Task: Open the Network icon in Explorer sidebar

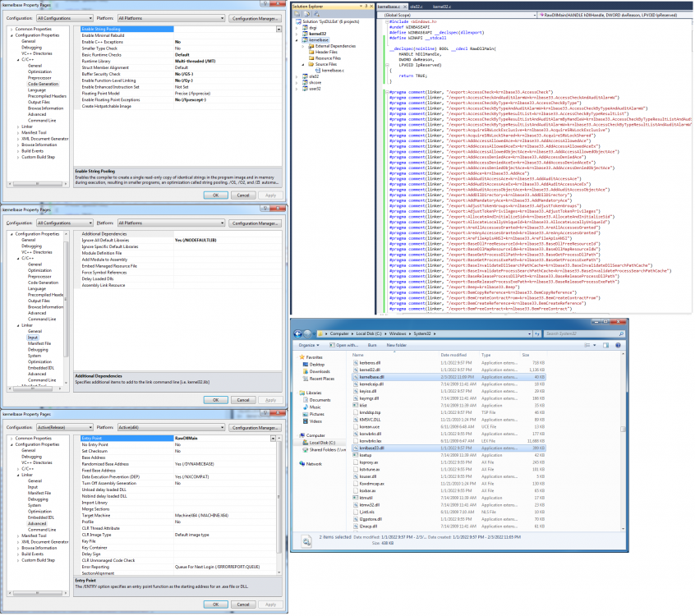Action: [302, 463]
